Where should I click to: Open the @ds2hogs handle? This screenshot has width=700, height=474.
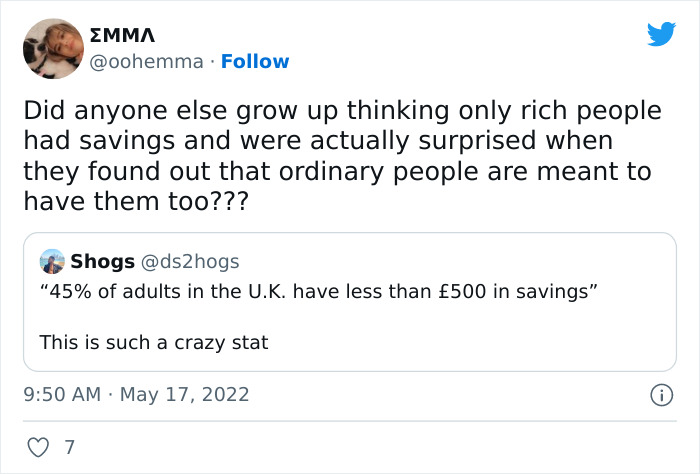(190, 262)
